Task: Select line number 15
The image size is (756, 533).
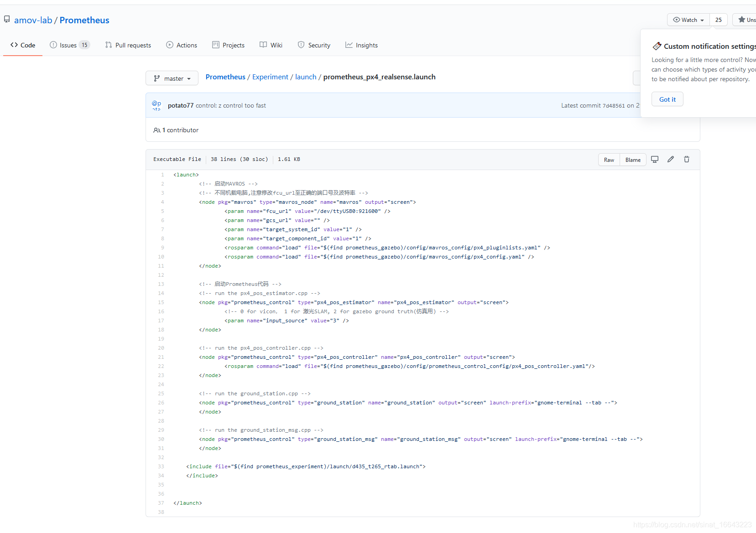Action: pyautogui.click(x=161, y=302)
